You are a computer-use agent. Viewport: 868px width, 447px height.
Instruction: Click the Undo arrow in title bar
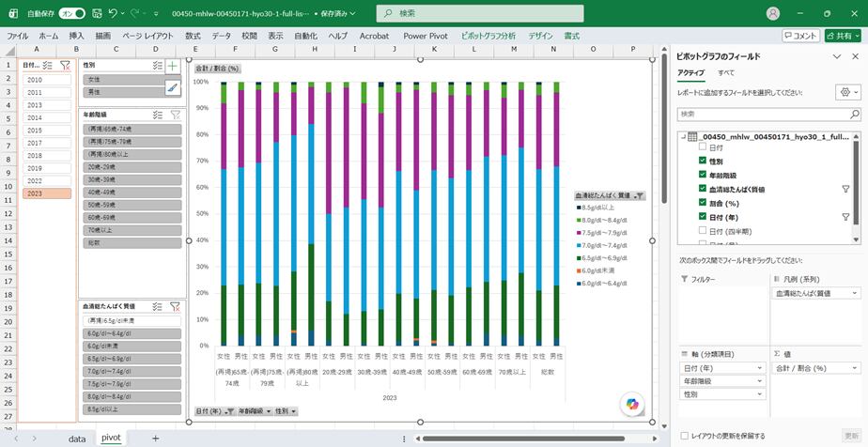point(114,13)
